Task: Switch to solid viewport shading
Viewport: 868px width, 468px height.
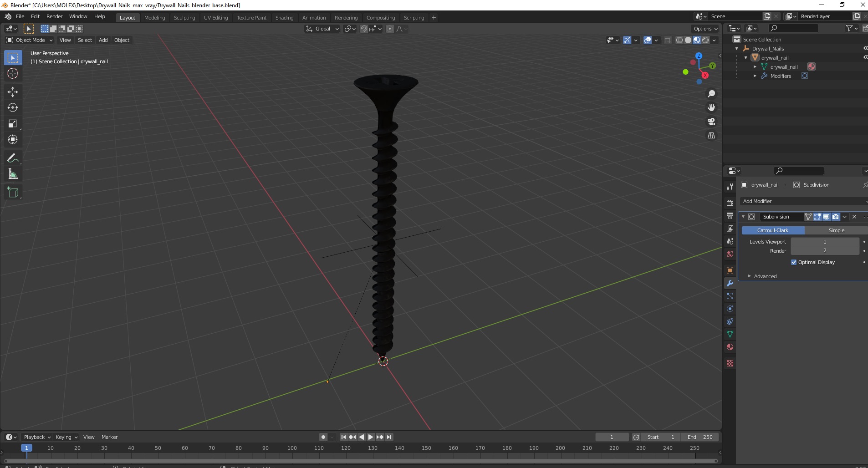Action: pyautogui.click(x=688, y=40)
